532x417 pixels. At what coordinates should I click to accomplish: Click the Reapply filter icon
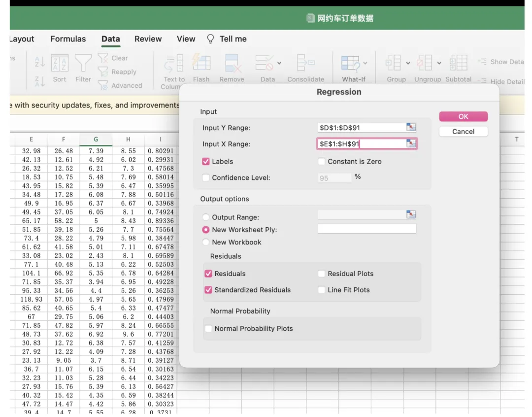pos(103,71)
